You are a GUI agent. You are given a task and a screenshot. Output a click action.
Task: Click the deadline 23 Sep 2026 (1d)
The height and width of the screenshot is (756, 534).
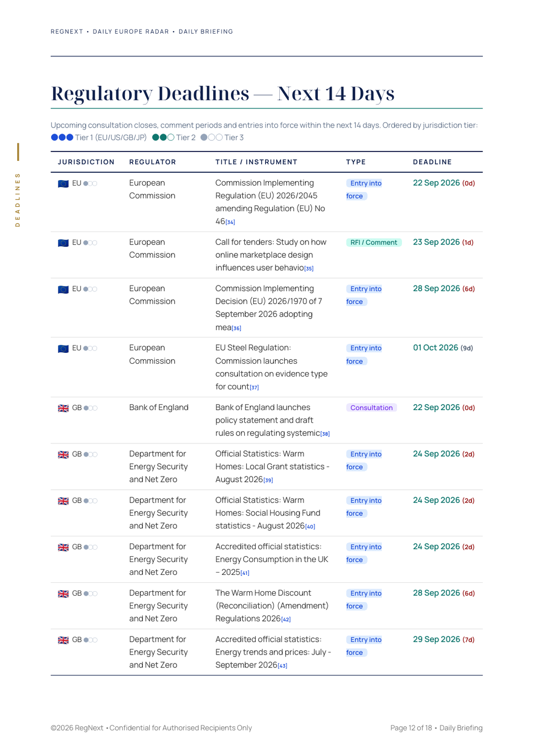pos(443,242)
